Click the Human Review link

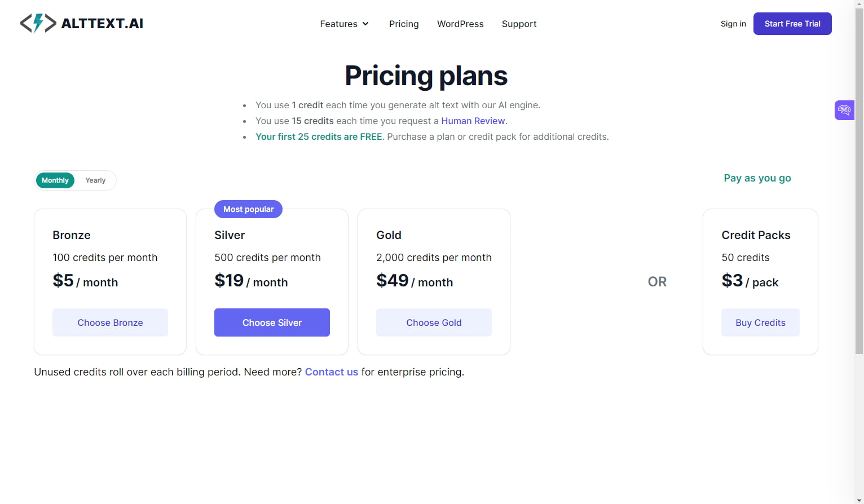473,121
